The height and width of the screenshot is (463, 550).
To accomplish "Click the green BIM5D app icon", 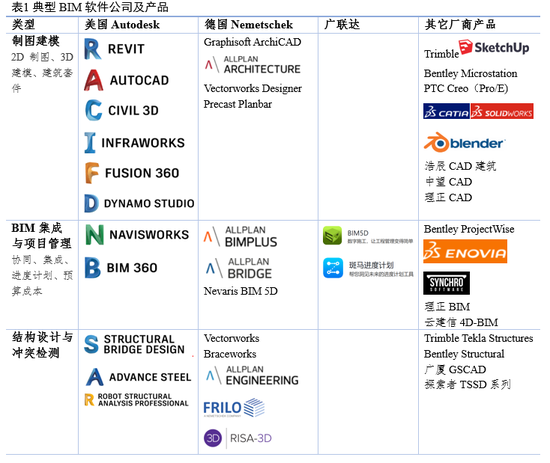I will pos(332,235).
